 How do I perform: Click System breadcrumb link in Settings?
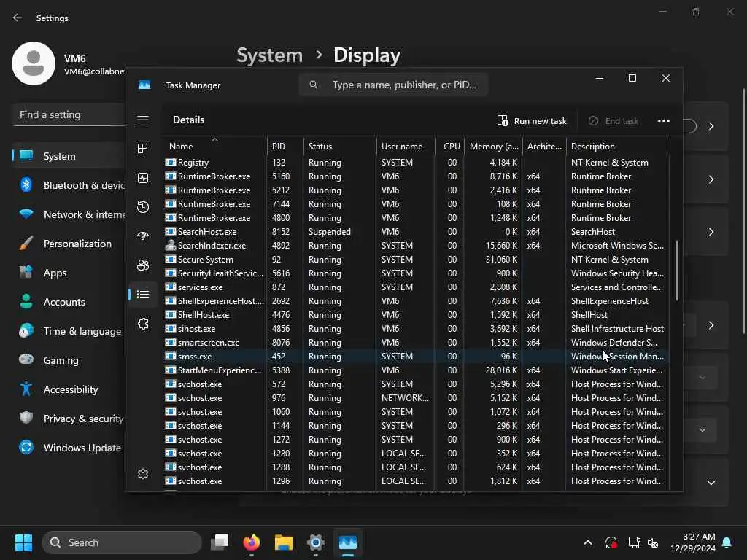270,55
